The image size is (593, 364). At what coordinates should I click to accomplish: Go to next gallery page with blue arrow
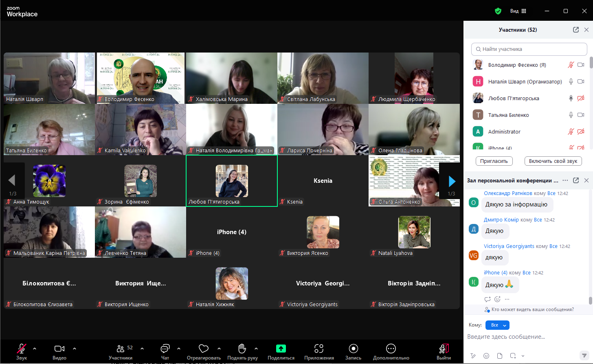pos(452,181)
